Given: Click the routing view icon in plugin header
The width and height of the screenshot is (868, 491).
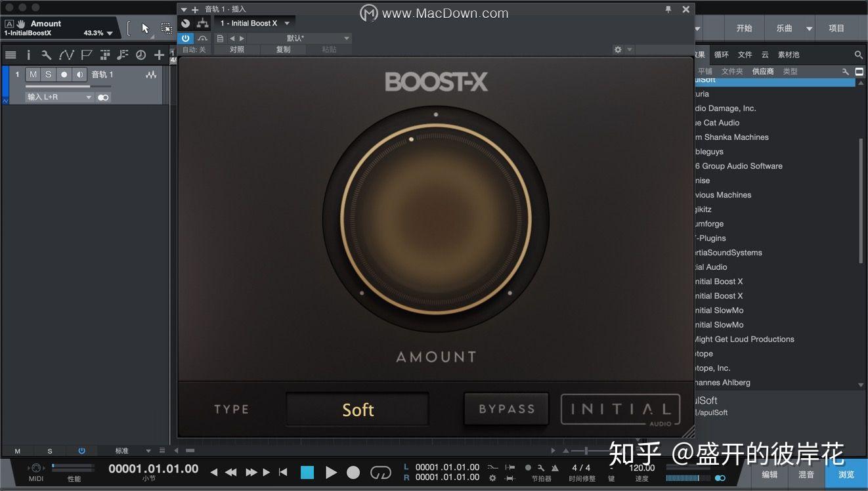Looking at the screenshot, I should coord(203,23).
